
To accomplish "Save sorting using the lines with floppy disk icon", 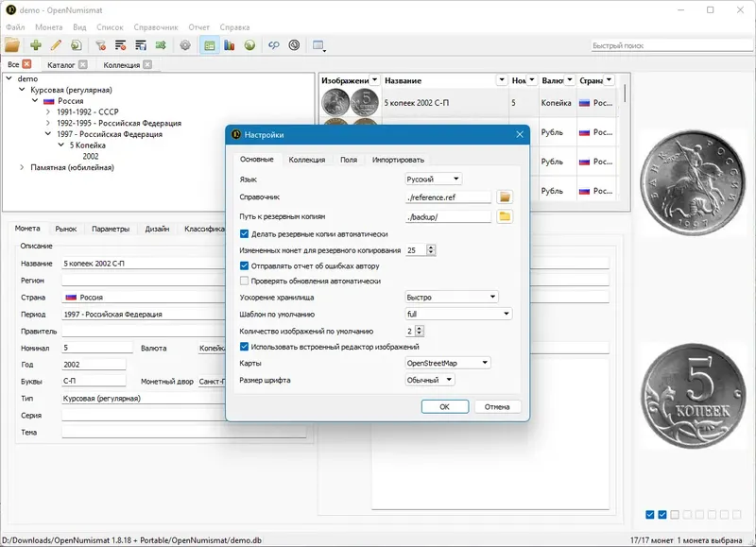I will click(x=141, y=45).
